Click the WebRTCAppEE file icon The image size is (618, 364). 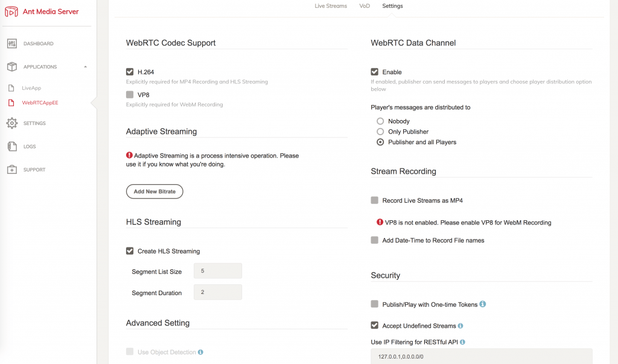tap(11, 103)
